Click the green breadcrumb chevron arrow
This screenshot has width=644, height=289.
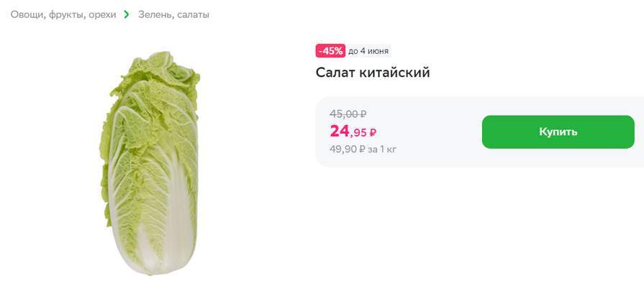pos(127,15)
